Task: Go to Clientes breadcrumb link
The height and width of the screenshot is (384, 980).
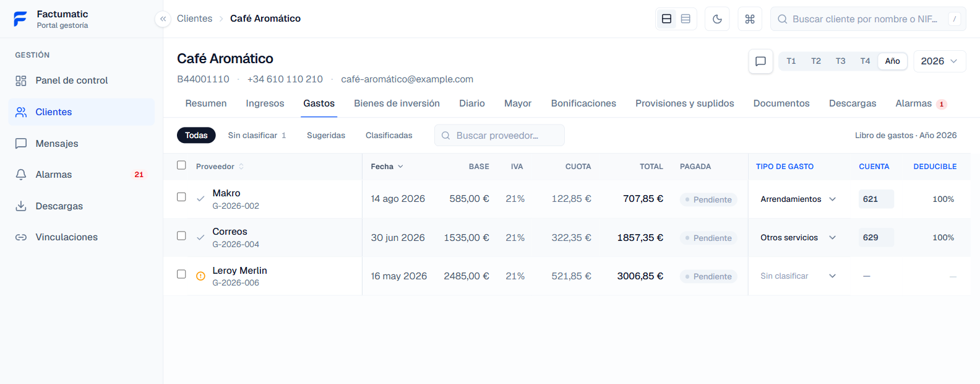Action: [x=194, y=19]
